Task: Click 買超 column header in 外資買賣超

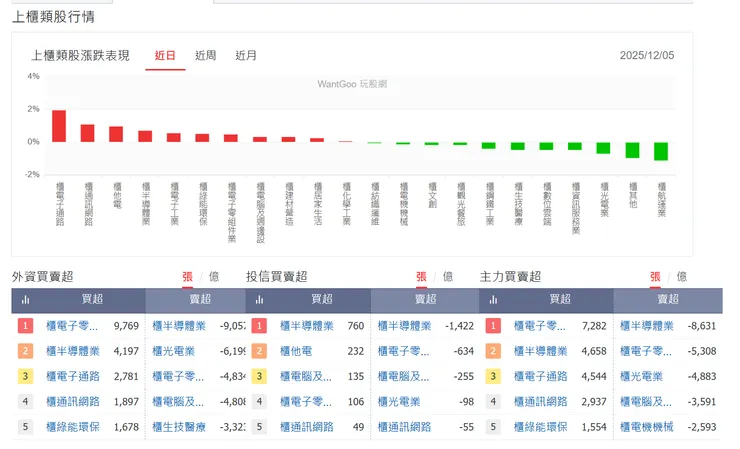Action: point(92,299)
